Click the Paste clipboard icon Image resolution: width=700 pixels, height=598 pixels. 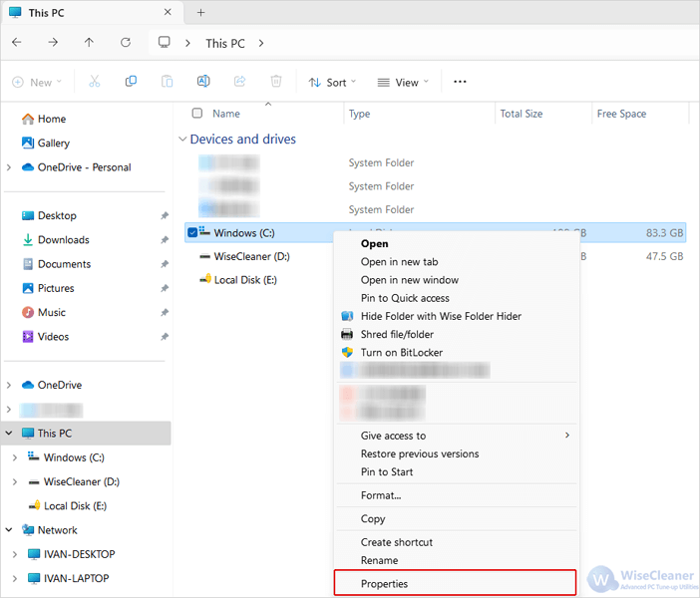click(167, 82)
